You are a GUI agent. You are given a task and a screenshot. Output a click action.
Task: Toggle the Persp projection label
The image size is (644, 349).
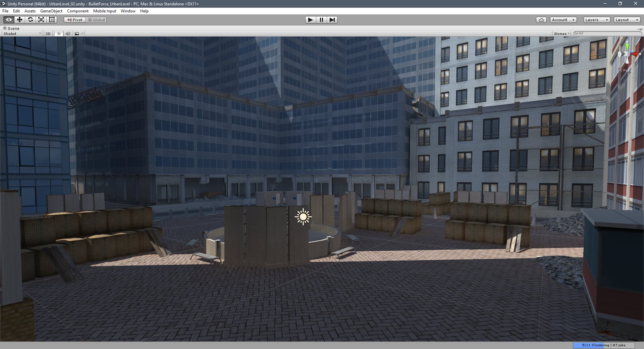coord(626,70)
